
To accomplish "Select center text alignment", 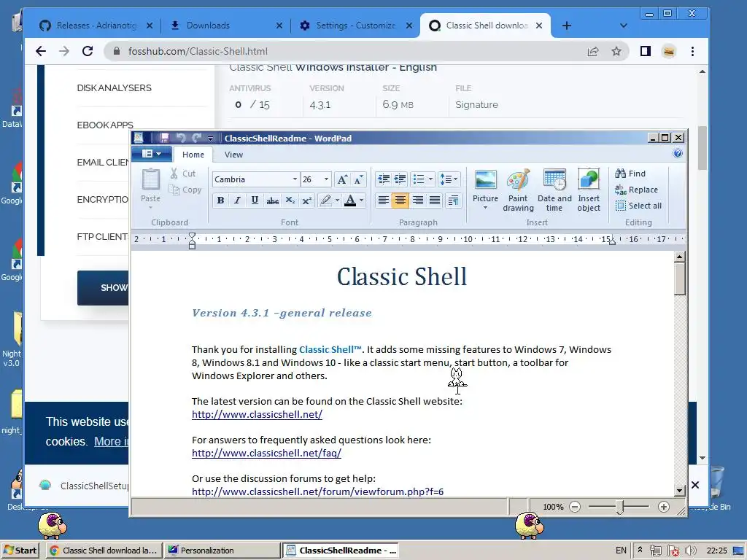I will click(x=400, y=201).
